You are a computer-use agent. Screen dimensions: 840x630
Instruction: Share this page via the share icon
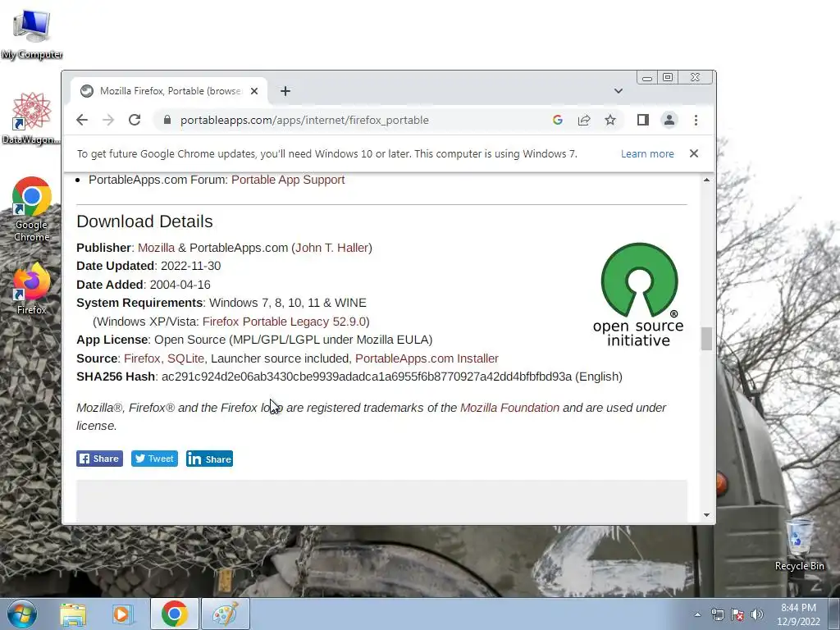(584, 120)
